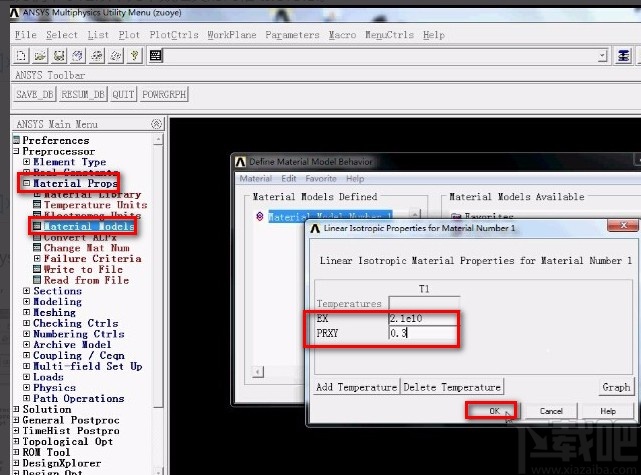Expand the Checking Ctrls node
The width and height of the screenshot is (641, 475).
[x=27, y=323]
